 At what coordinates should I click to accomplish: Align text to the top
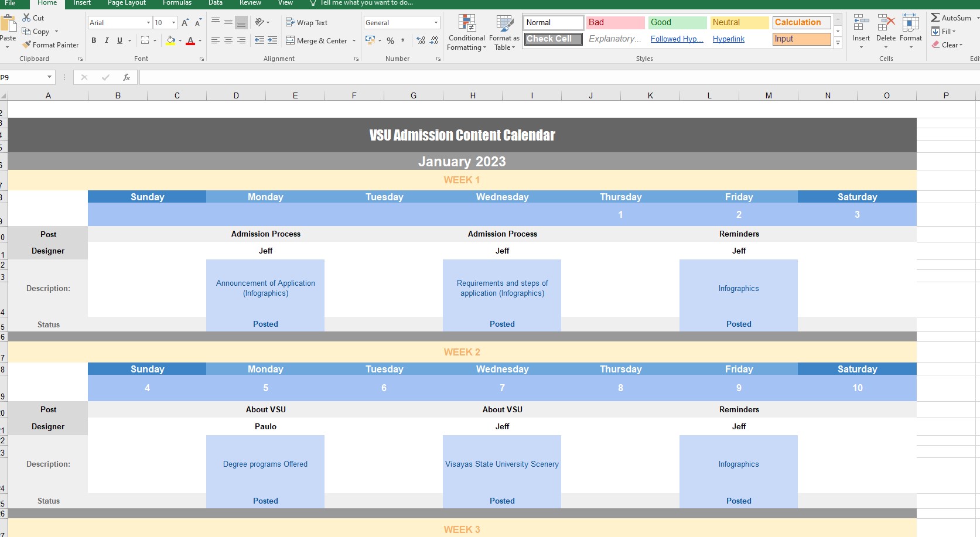(216, 22)
